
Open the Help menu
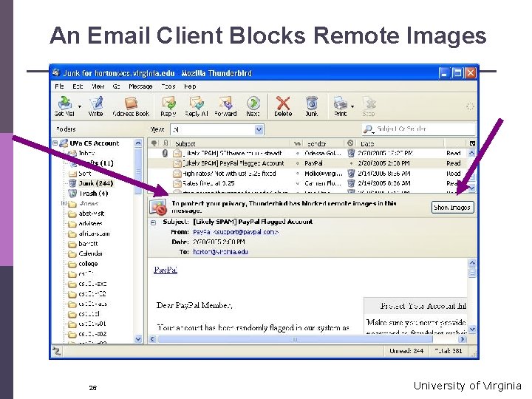pyautogui.click(x=190, y=86)
